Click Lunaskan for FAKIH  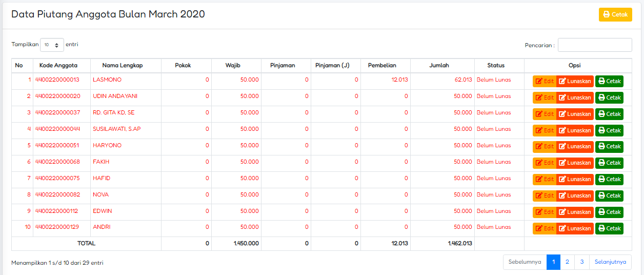coord(575,163)
